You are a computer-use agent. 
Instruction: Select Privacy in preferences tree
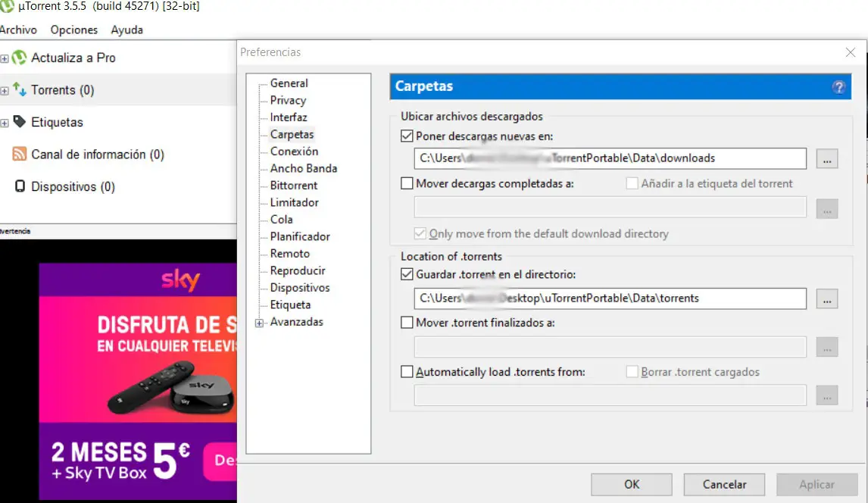pyautogui.click(x=288, y=100)
